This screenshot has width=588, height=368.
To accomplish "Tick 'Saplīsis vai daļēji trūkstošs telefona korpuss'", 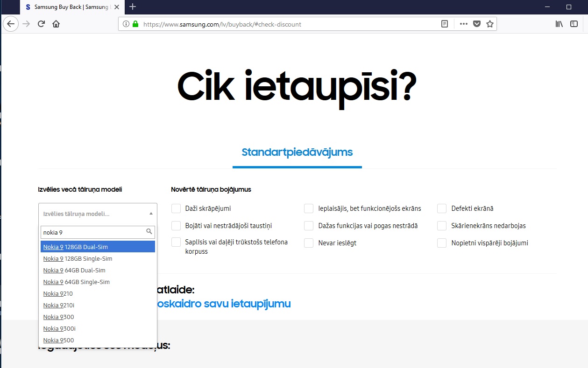I will point(176,242).
